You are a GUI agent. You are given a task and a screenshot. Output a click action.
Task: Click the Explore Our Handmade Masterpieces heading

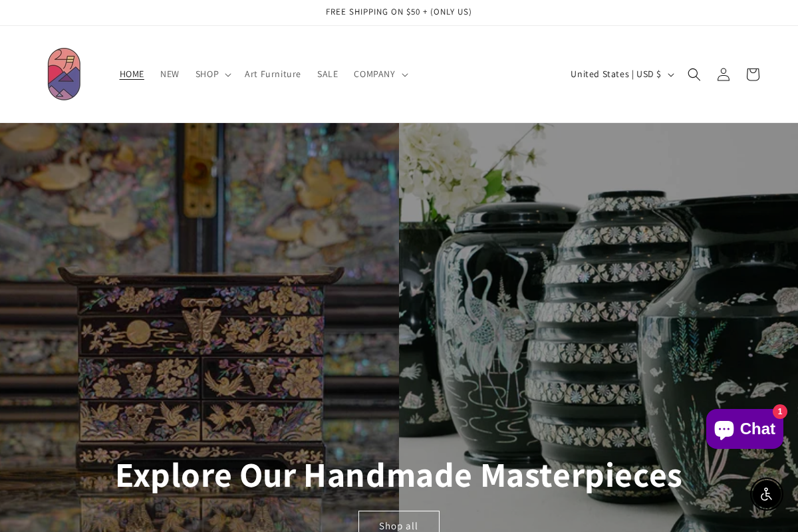coord(399,475)
